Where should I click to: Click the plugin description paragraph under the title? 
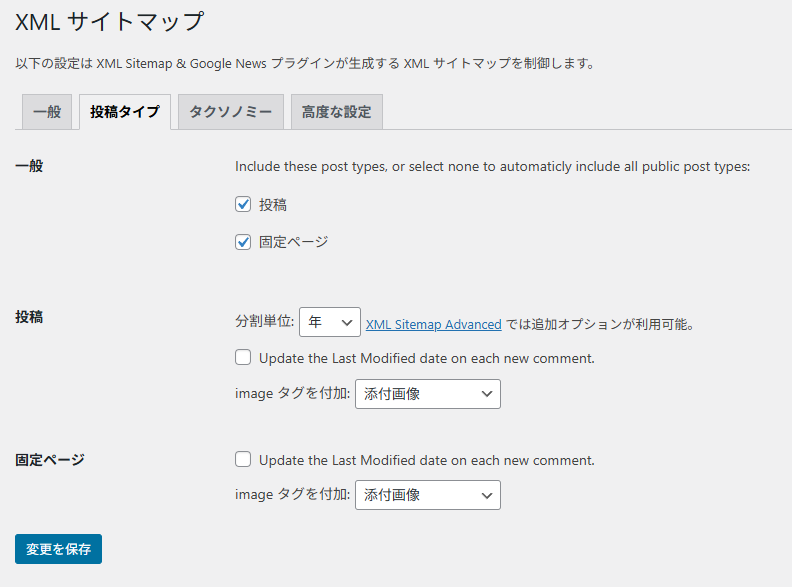click(x=305, y=63)
